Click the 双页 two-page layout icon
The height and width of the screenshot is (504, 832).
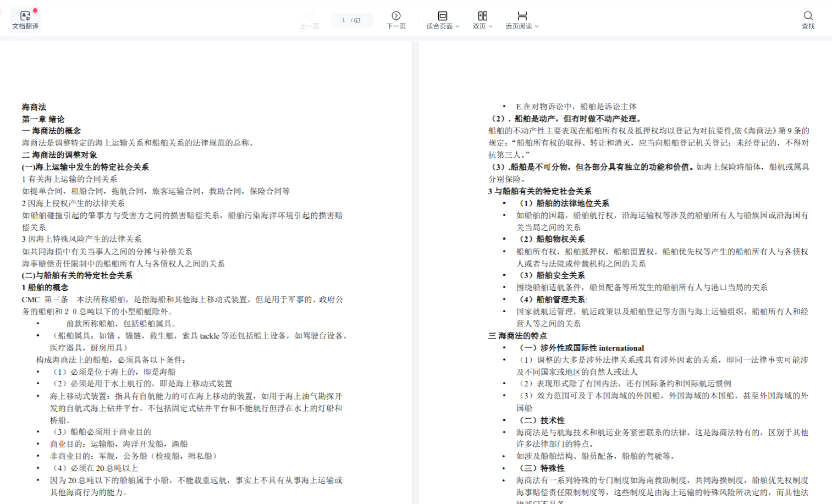click(x=482, y=16)
